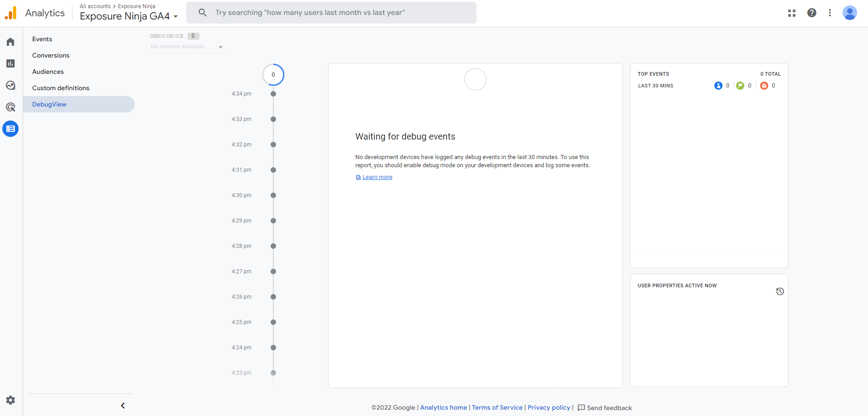
Task: Click the Help question mark icon
Action: point(812,13)
